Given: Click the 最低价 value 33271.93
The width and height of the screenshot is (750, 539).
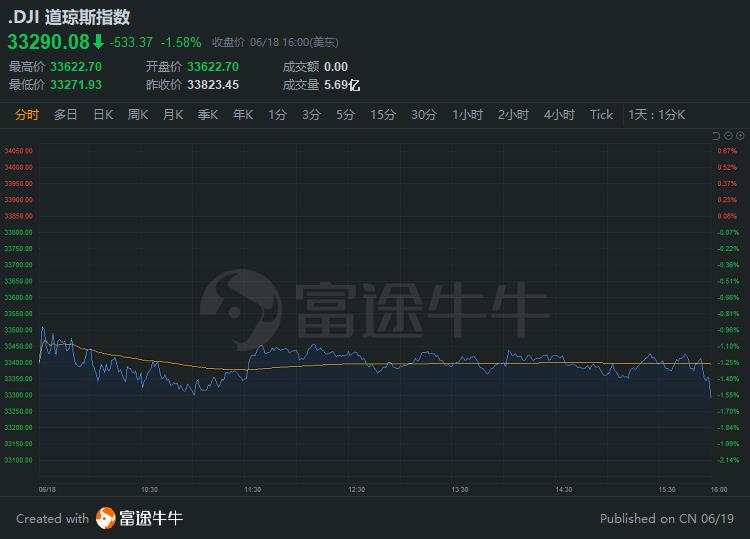Looking at the screenshot, I should (x=76, y=85).
